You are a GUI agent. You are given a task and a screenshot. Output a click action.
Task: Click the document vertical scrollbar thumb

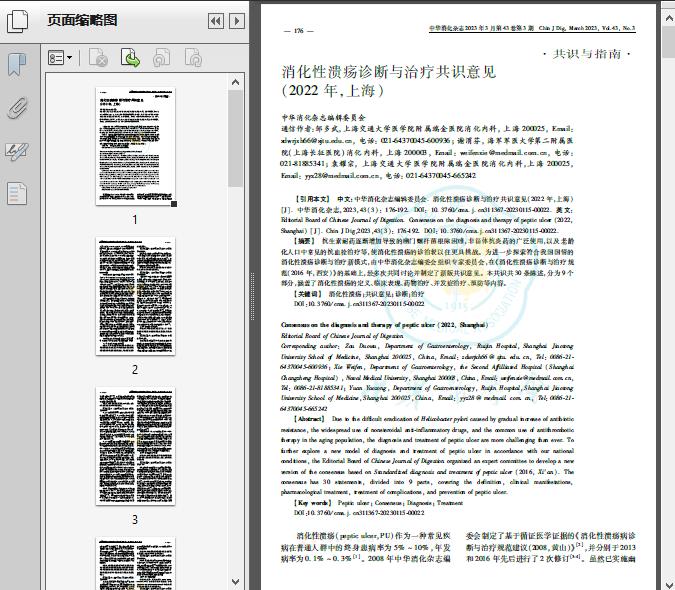669,43
